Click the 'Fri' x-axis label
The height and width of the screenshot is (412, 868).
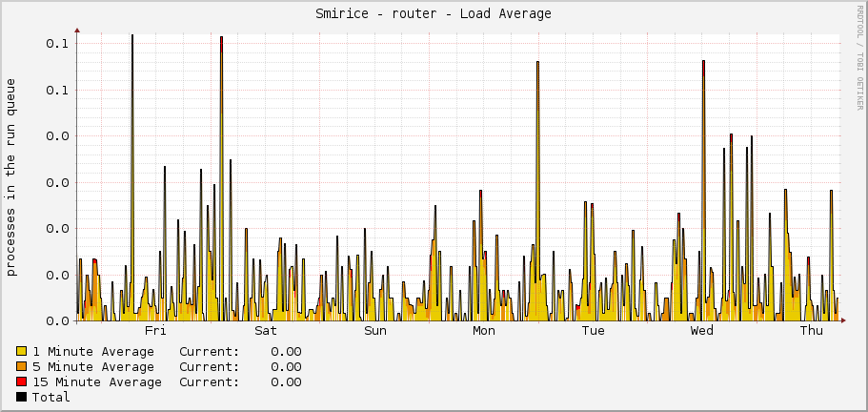tap(155, 331)
